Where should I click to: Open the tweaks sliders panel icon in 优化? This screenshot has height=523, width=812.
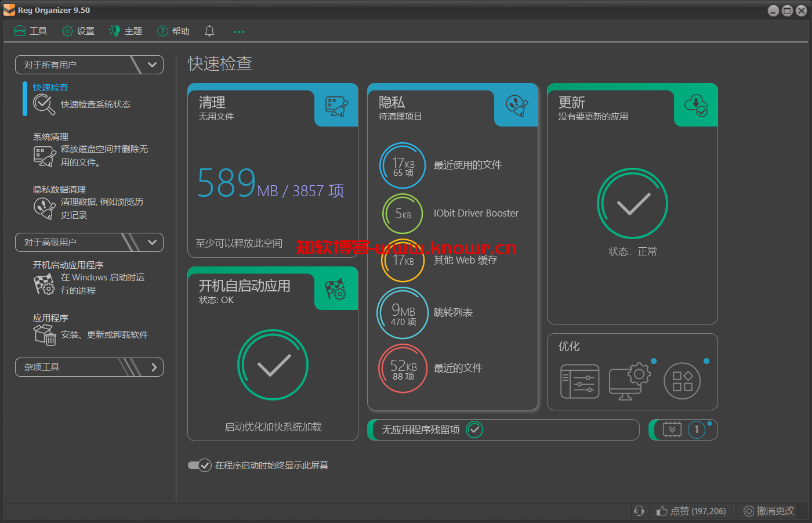tap(579, 381)
